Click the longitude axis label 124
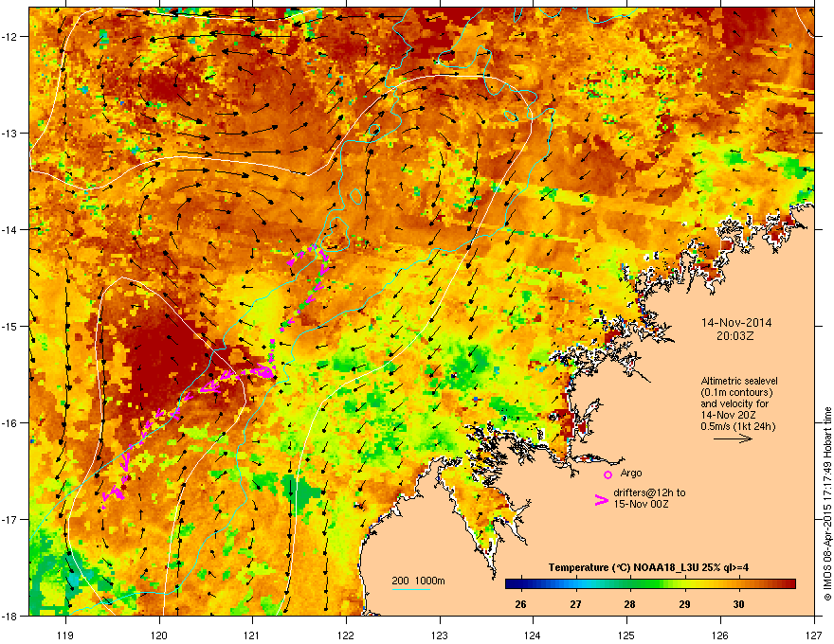Viewport: 834px width, 644px height. [533, 635]
